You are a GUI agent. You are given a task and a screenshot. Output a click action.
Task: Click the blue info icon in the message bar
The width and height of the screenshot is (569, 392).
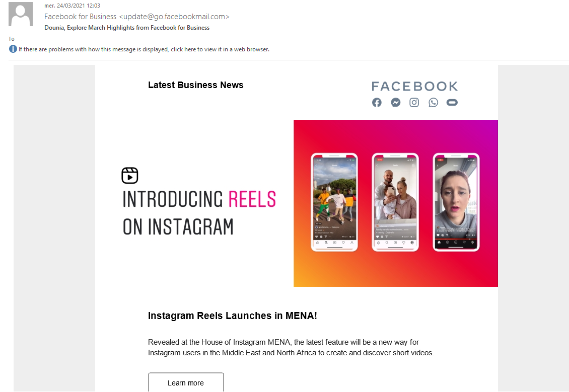click(x=13, y=49)
